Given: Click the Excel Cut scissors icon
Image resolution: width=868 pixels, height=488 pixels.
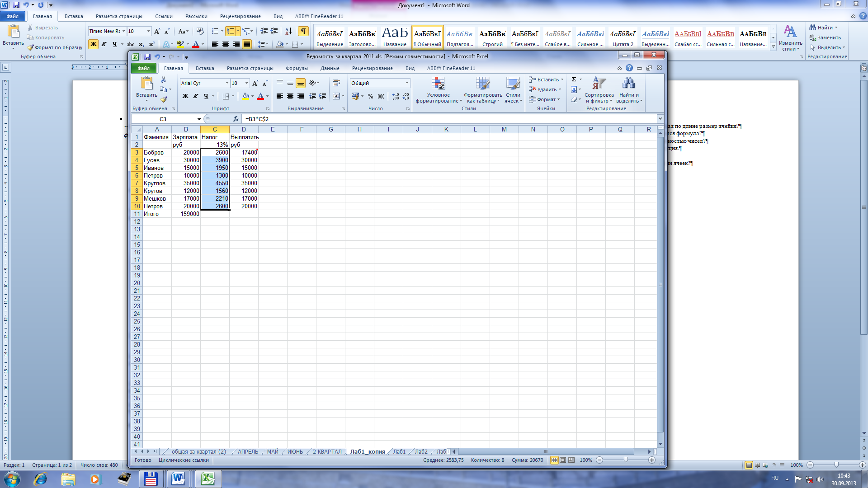Looking at the screenshot, I should coord(164,80).
